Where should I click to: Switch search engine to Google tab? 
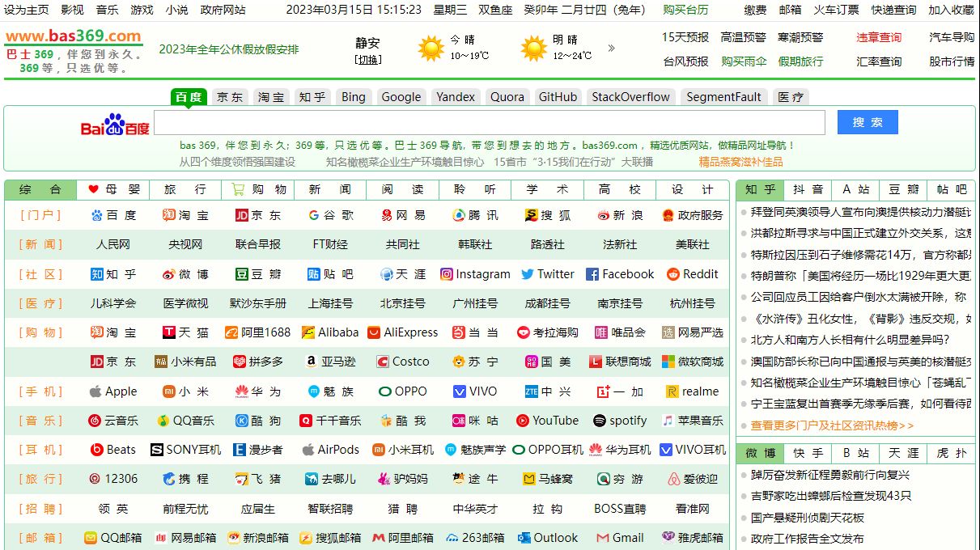[401, 97]
